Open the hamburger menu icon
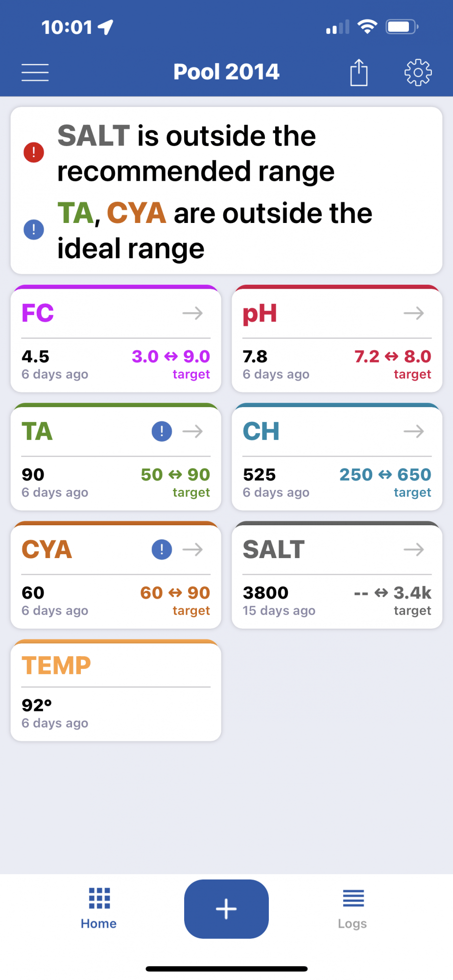The width and height of the screenshot is (453, 980). (x=35, y=73)
